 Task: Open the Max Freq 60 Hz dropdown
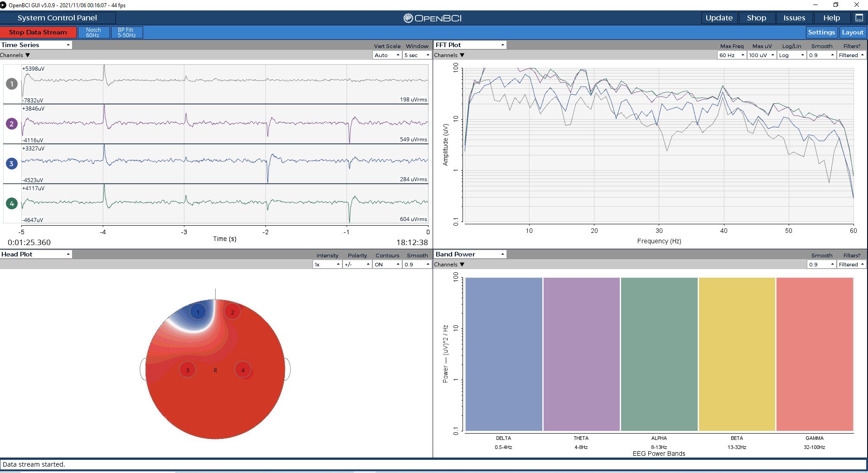coord(732,55)
